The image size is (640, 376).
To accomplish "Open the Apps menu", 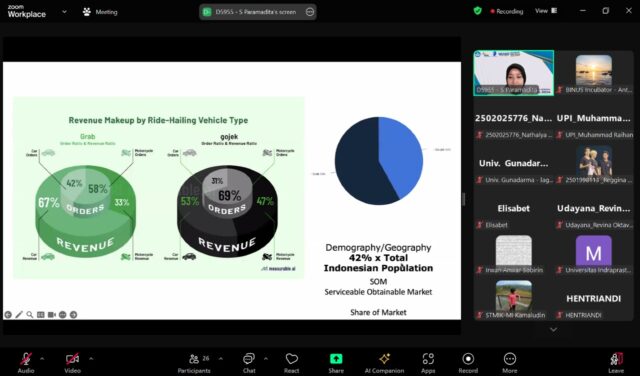I will (x=428, y=362).
